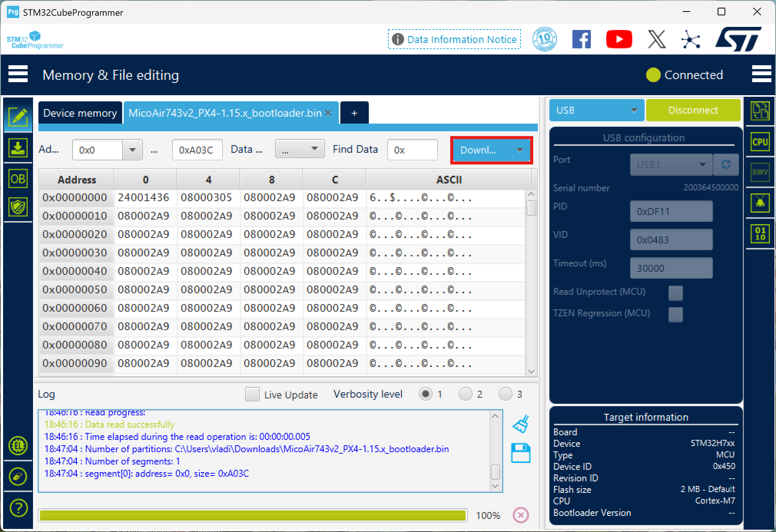Screen dimensions: 776x532
Task: Select verbosity level 2 radio button
Action: [465, 394]
